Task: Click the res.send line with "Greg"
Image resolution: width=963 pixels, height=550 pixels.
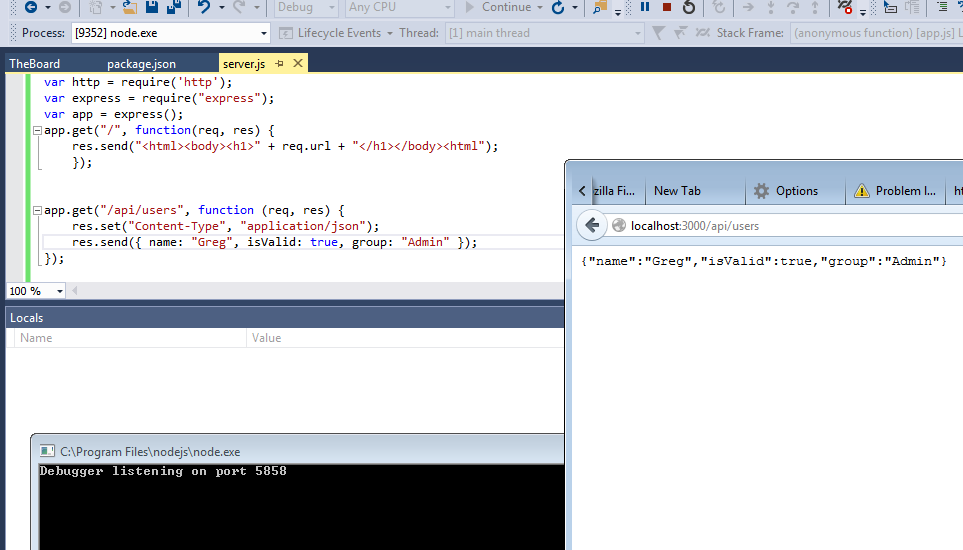Action: point(274,242)
